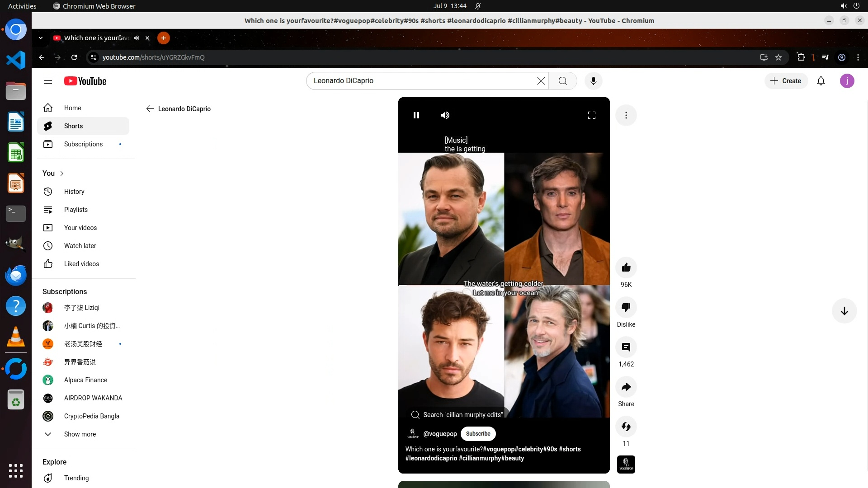Open Watch later in sidebar
The width and height of the screenshot is (868, 488).
point(80,246)
